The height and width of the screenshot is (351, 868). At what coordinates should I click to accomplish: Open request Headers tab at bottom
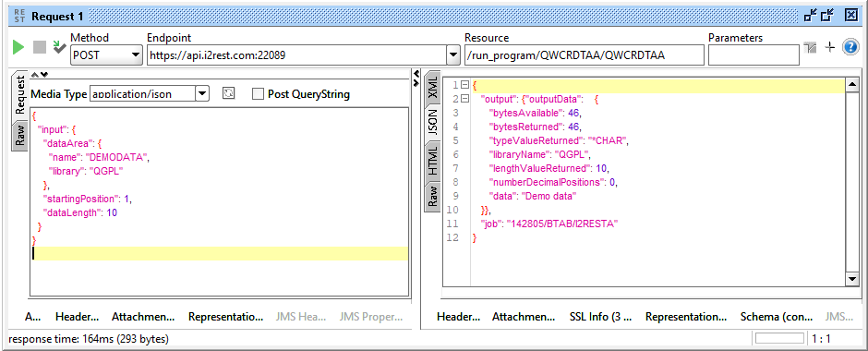77,317
